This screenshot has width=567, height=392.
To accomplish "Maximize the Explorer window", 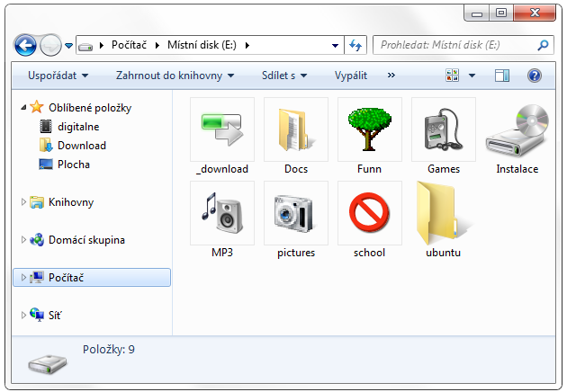I will (x=500, y=13).
